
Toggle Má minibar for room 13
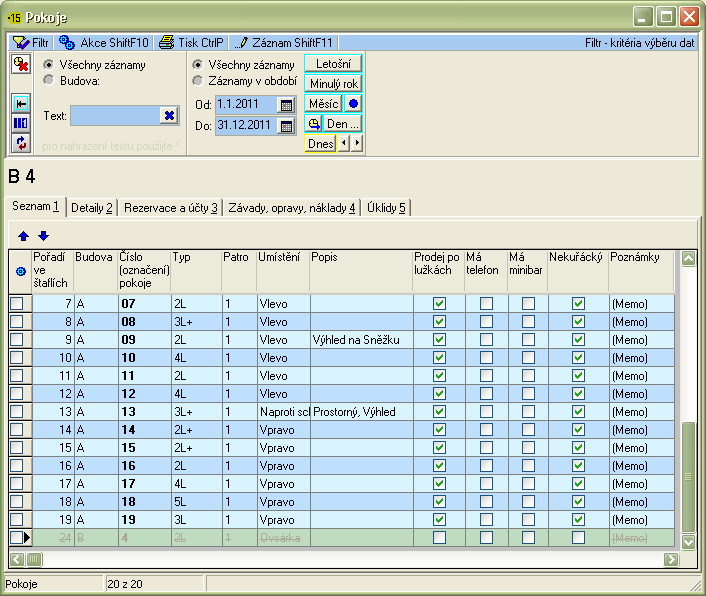[528, 411]
